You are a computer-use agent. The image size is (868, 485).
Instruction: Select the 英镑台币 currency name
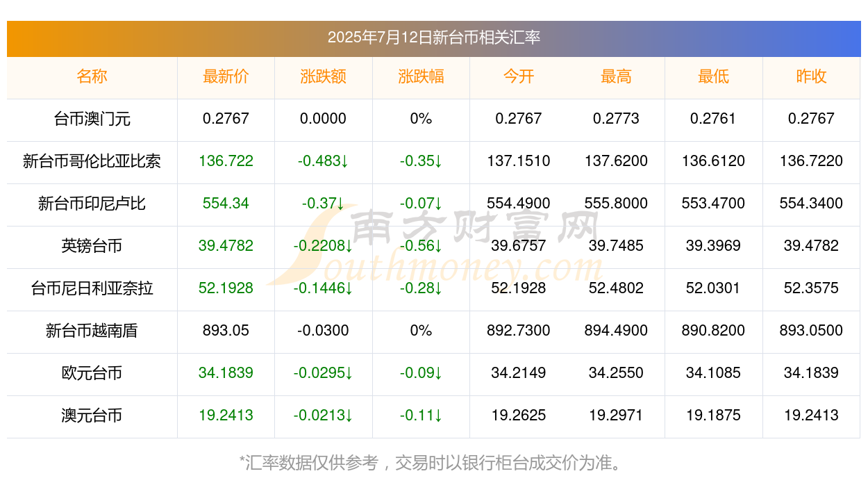coord(92,246)
